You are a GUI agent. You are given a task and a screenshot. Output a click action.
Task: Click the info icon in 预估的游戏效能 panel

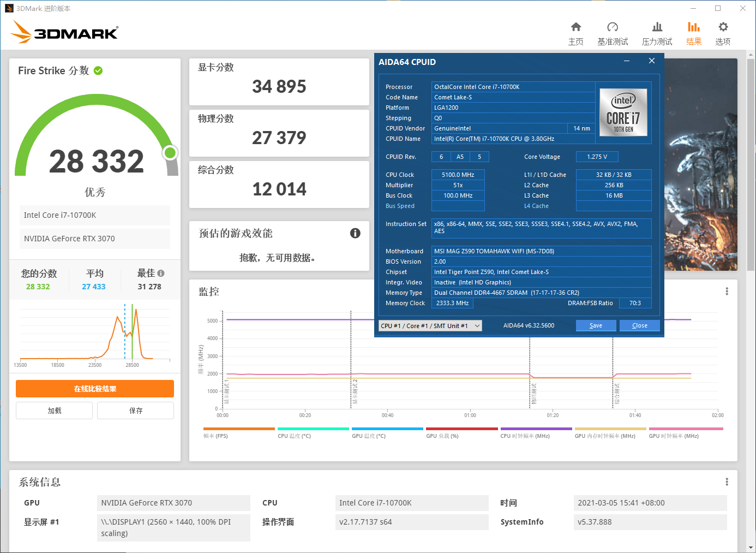(355, 233)
